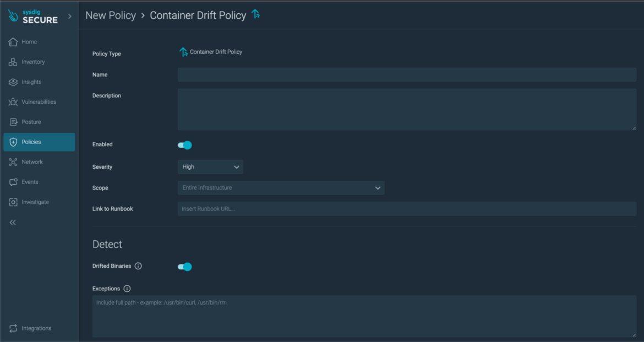Viewport: 644px width, 342px height.
Task: Disable the Enabled policy toggle
Action: (184, 145)
